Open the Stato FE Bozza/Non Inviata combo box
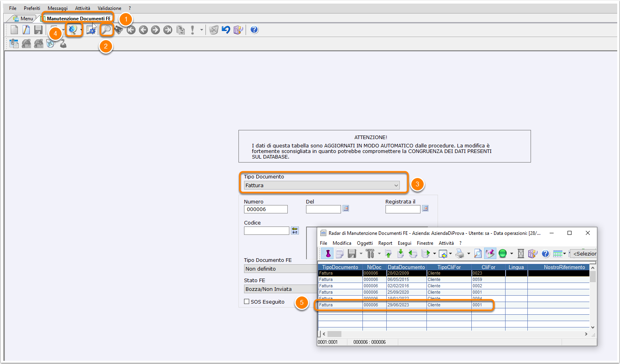 tap(281, 289)
